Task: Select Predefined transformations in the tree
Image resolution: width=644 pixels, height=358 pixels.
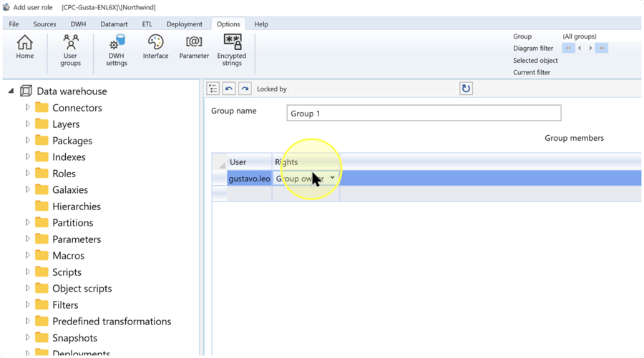Action: coord(112,321)
